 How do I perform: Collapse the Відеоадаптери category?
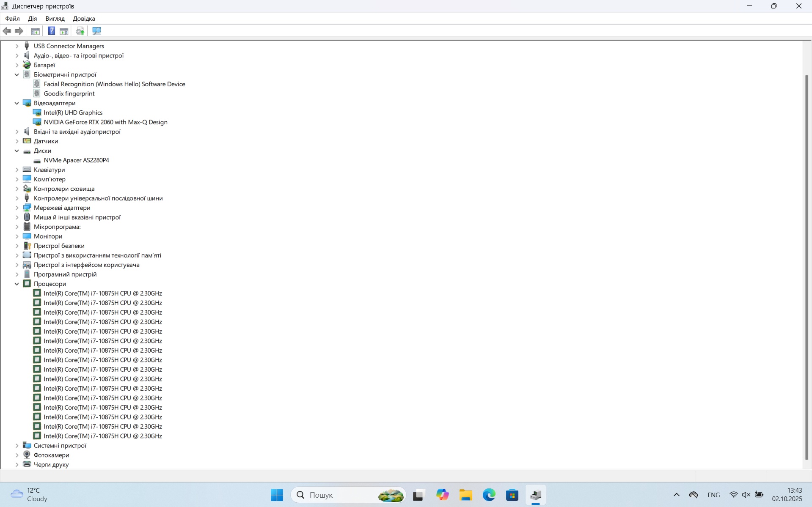click(x=17, y=103)
